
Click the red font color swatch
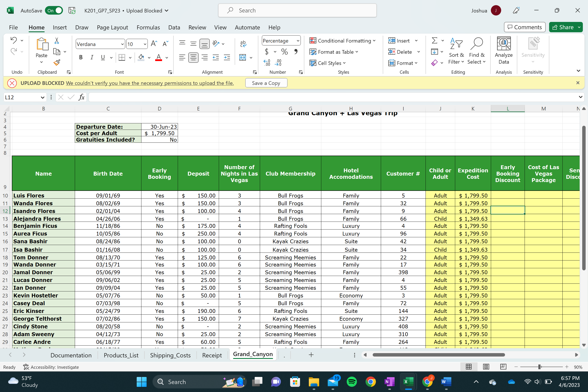click(x=159, y=58)
